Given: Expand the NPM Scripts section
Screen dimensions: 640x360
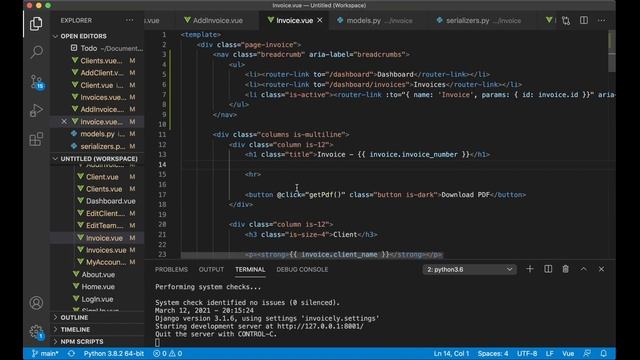Looking at the screenshot, I should point(98,341).
